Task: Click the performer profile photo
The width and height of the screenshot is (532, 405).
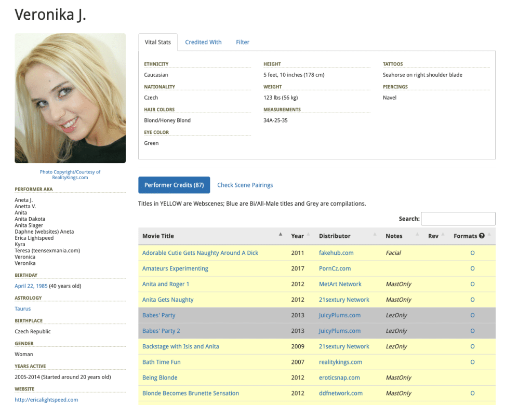Action: (70, 98)
